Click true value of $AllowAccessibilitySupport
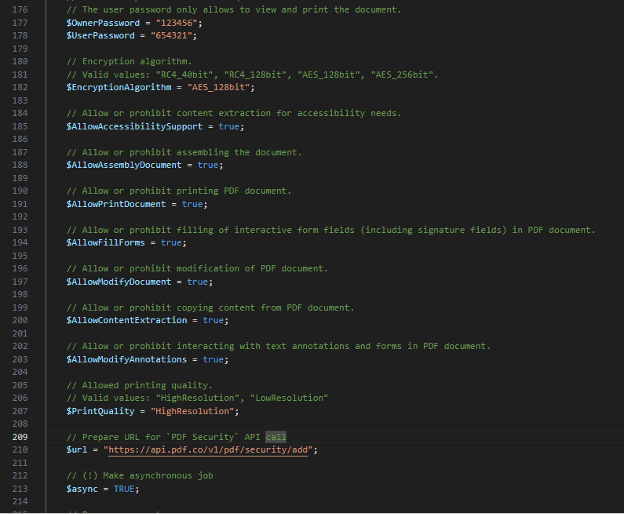This screenshot has height=514, width=624. (x=229, y=127)
